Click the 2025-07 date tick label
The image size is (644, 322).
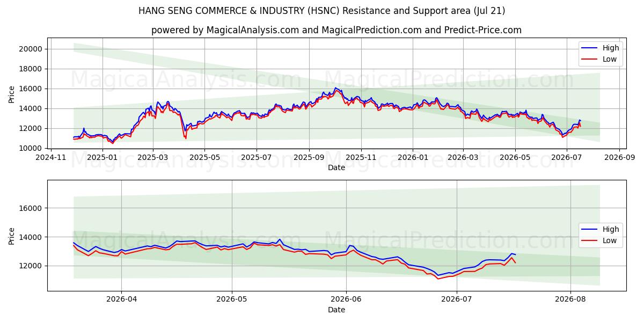coord(256,158)
